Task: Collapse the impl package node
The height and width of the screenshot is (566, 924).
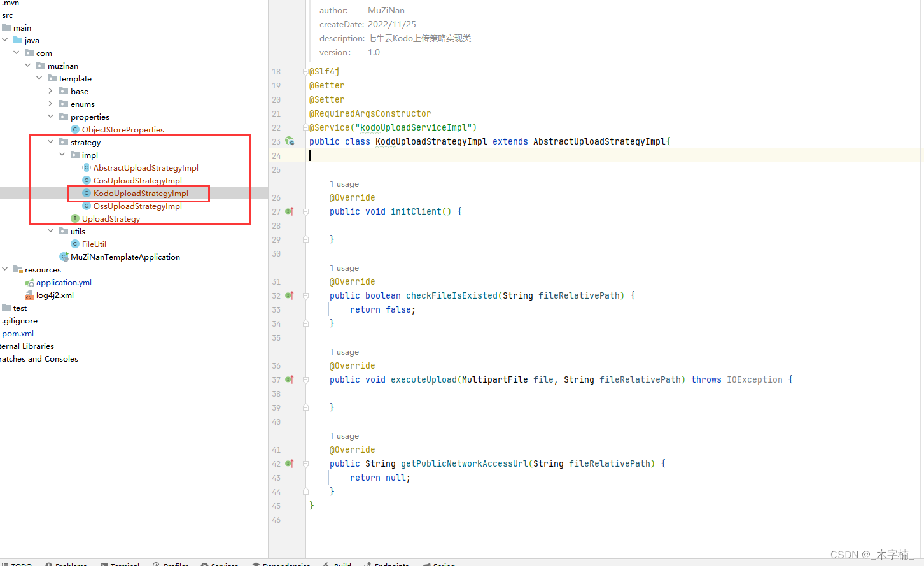Action: pyautogui.click(x=62, y=155)
